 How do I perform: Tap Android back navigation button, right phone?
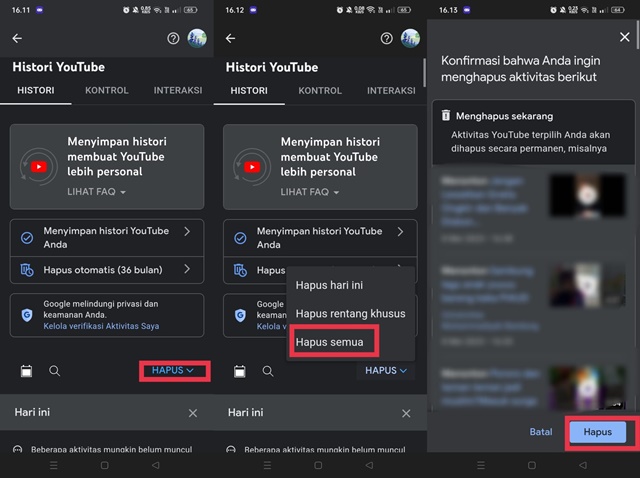(583, 465)
